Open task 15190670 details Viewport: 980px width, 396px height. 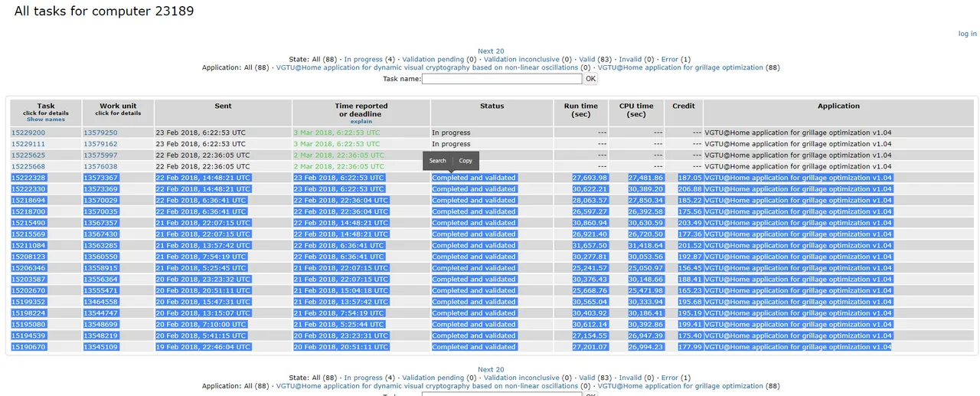[28, 347]
